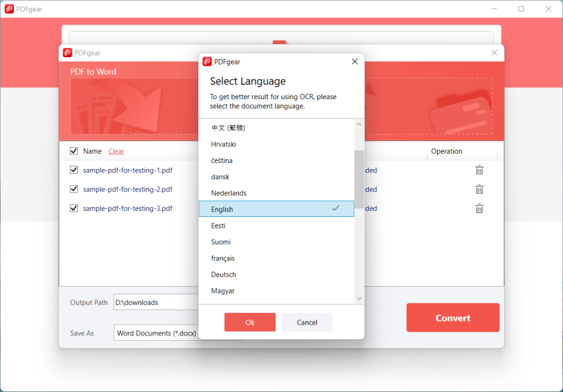
Task: Open sample-pdf-for-testing-2.pdf file name
Action: pyautogui.click(x=128, y=189)
